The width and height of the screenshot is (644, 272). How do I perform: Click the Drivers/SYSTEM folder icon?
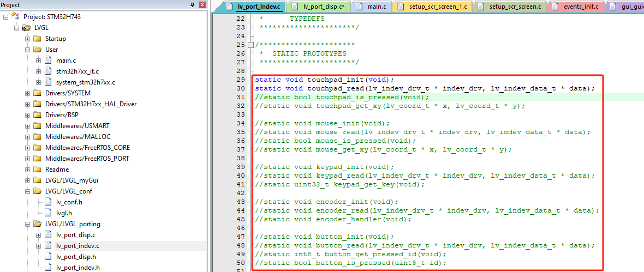[x=37, y=93]
